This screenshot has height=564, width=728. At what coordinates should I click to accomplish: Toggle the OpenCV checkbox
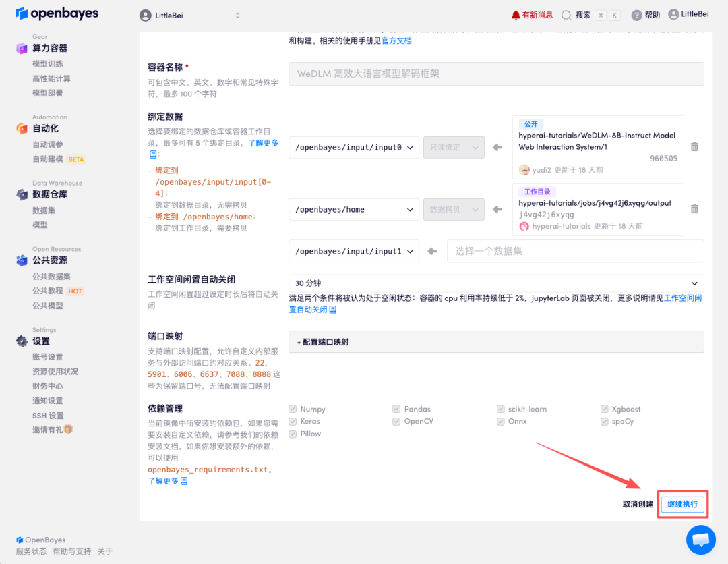pyautogui.click(x=396, y=422)
